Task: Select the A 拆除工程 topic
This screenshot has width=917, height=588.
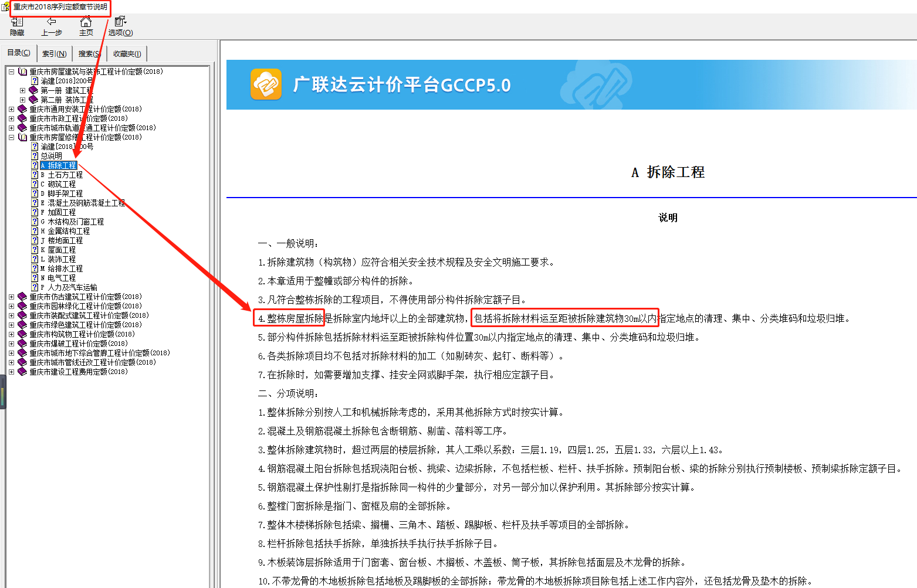Action: click(59, 165)
